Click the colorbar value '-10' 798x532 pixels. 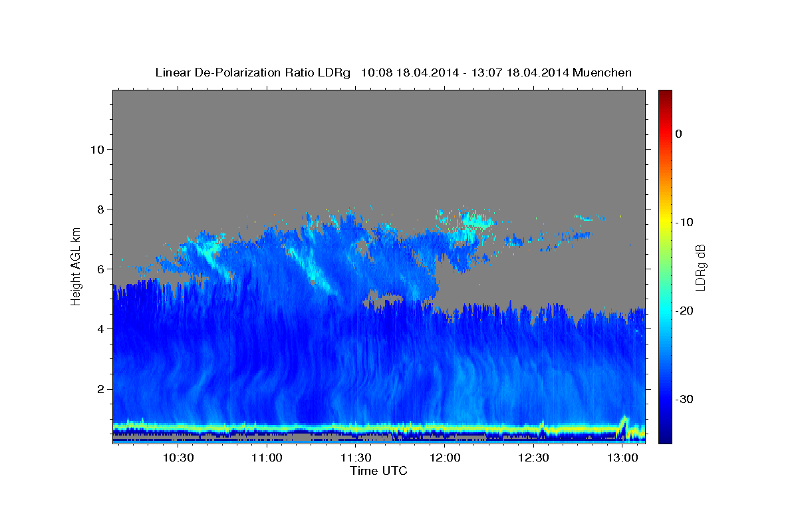[684, 222]
